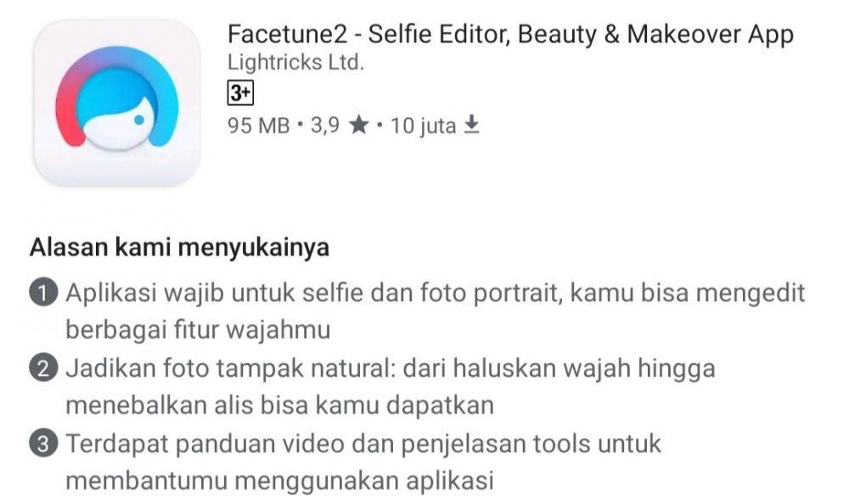Screen dimensions: 849x504
Task: Click the line starting Jadikan foto tampak natural
Action: [x=391, y=368]
